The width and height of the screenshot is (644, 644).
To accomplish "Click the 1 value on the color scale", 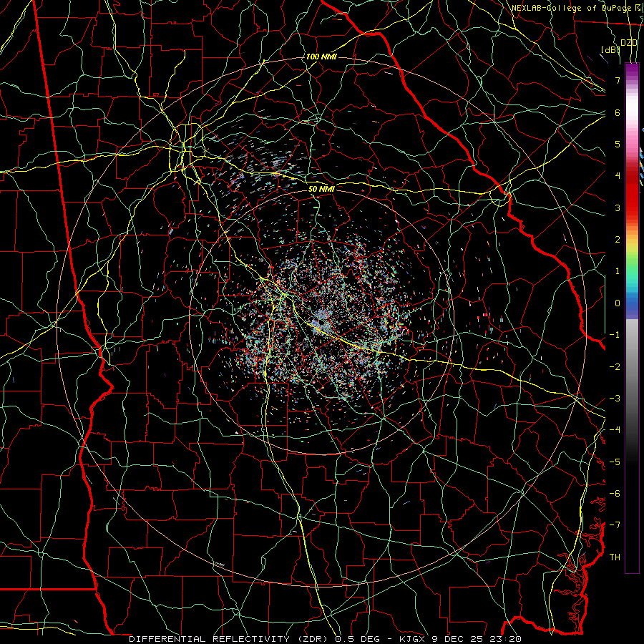I will pyautogui.click(x=618, y=271).
